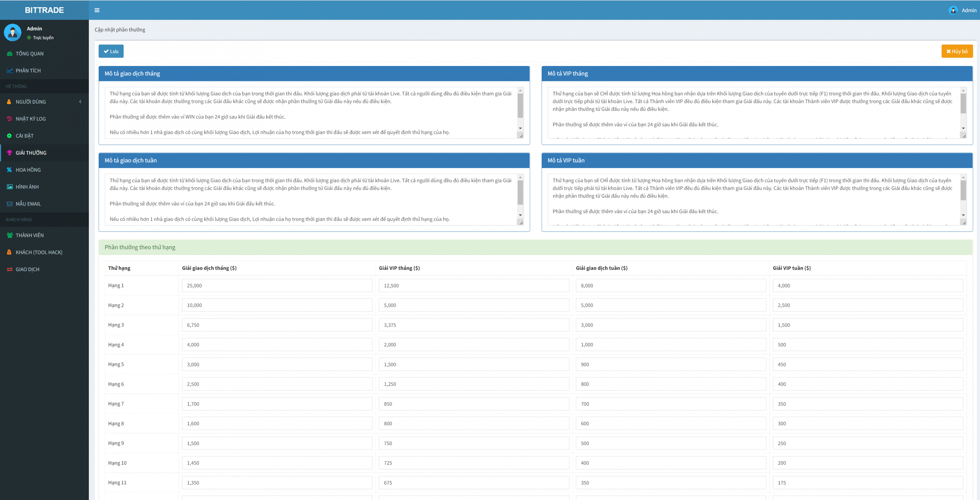Click the Hình Ảnh picture icon
The height and width of the screenshot is (500, 980).
(x=9, y=187)
